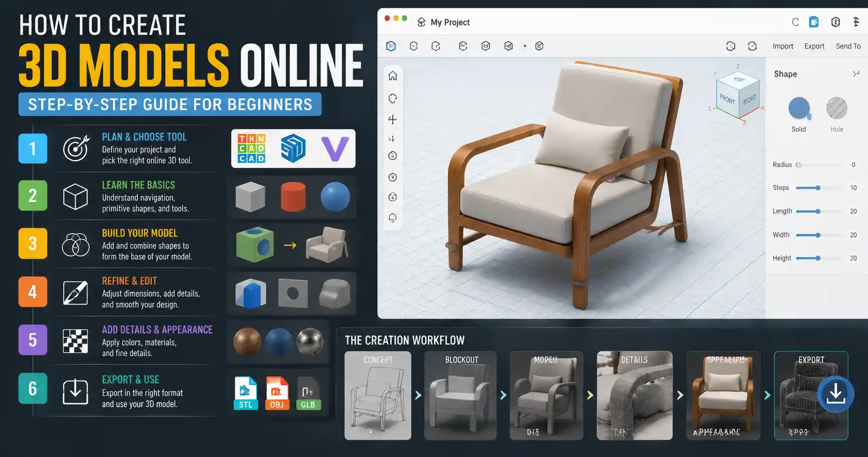Open the Send To option
This screenshot has height=457, width=868.
tap(848, 46)
